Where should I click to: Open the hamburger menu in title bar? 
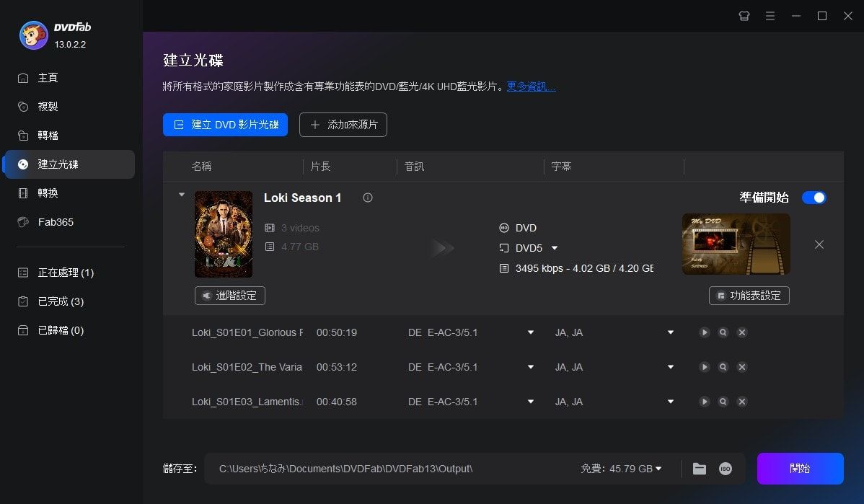770,16
